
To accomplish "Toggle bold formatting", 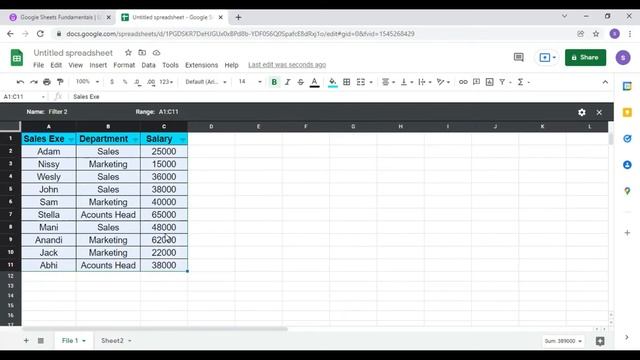I will [x=274, y=82].
